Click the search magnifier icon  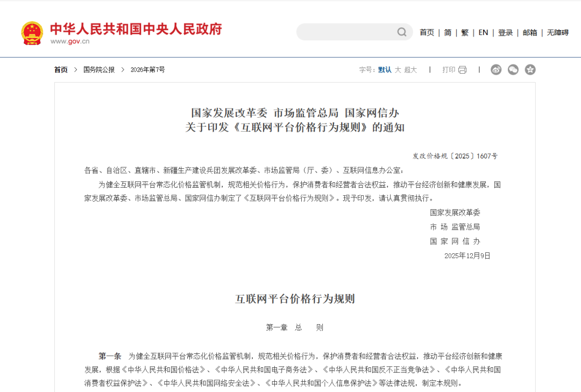coord(402,32)
